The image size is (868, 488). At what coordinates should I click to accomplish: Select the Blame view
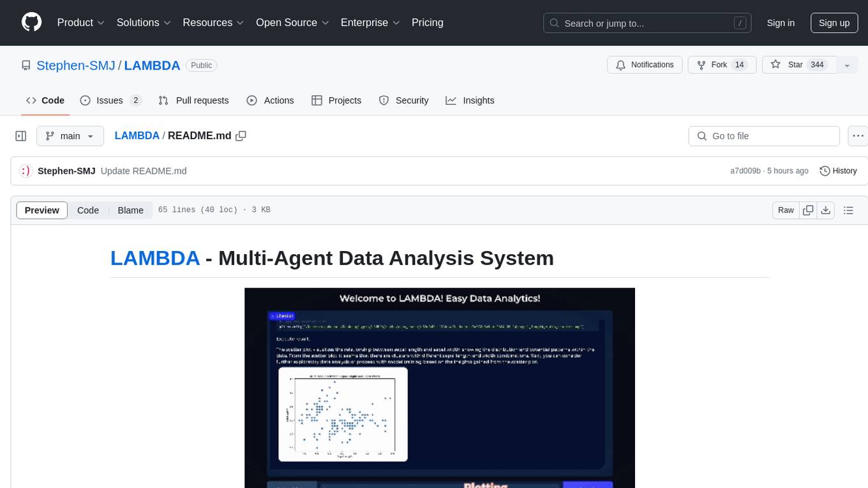click(130, 210)
